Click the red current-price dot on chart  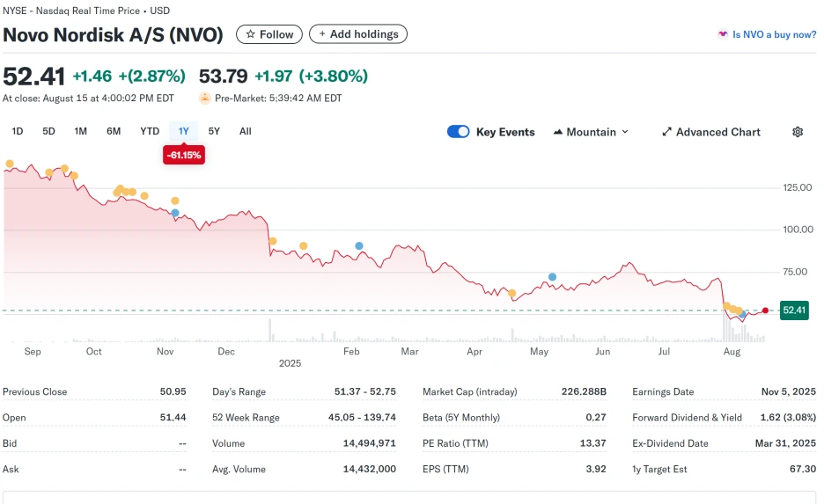point(765,310)
